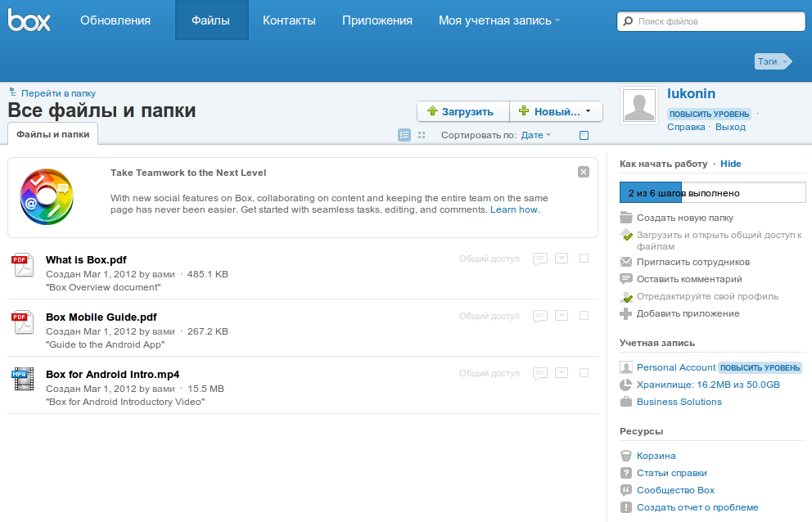Click the Перейти в папку link
The width and height of the screenshot is (812, 522).
tap(58, 93)
